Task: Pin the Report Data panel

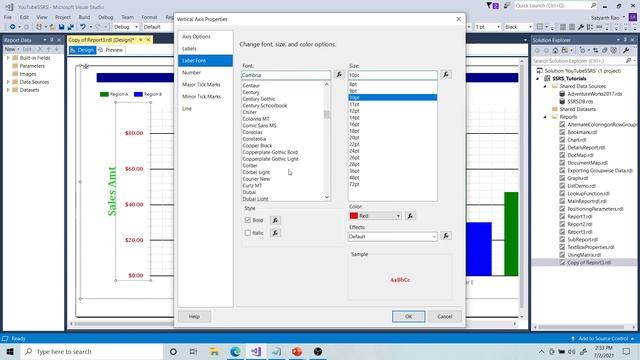Action: [52, 40]
